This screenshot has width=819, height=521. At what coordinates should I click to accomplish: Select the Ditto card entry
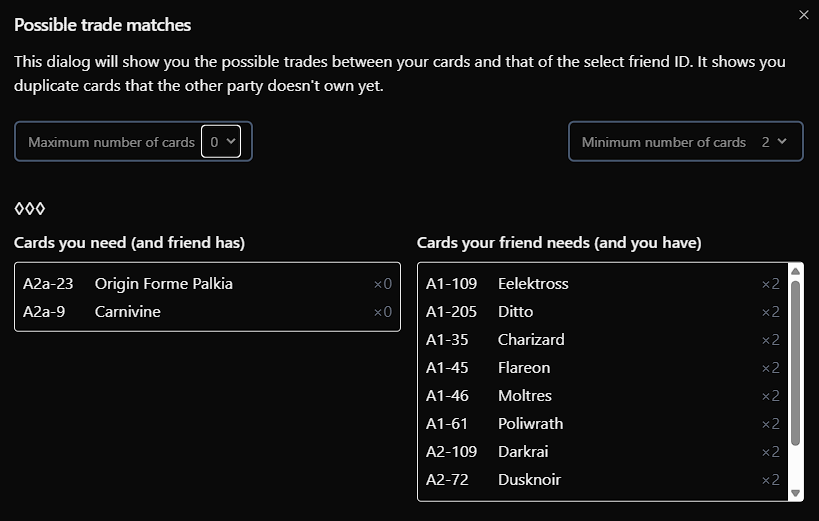tap(602, 312)
